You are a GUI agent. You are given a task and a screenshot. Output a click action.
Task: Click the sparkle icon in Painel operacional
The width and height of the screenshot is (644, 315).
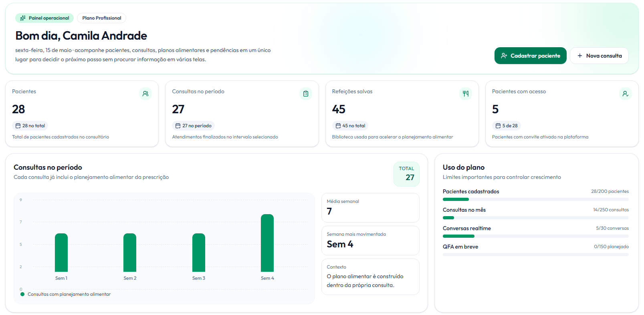pos(23,18)
